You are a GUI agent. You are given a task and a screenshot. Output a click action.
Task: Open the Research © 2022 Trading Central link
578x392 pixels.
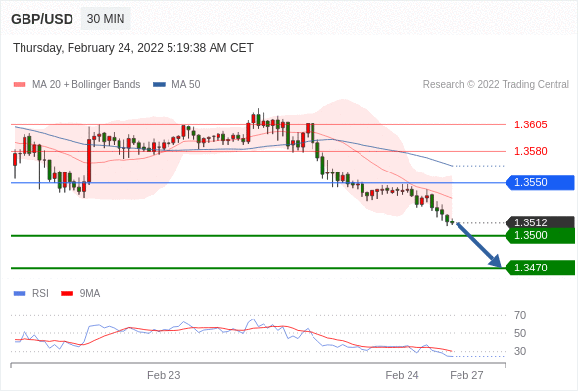click(496, 85)
